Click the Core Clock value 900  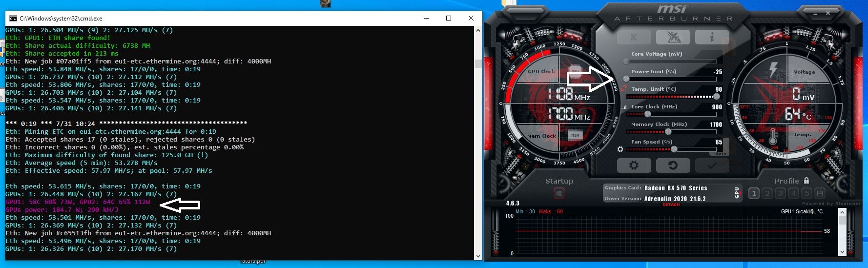point(717,107)
